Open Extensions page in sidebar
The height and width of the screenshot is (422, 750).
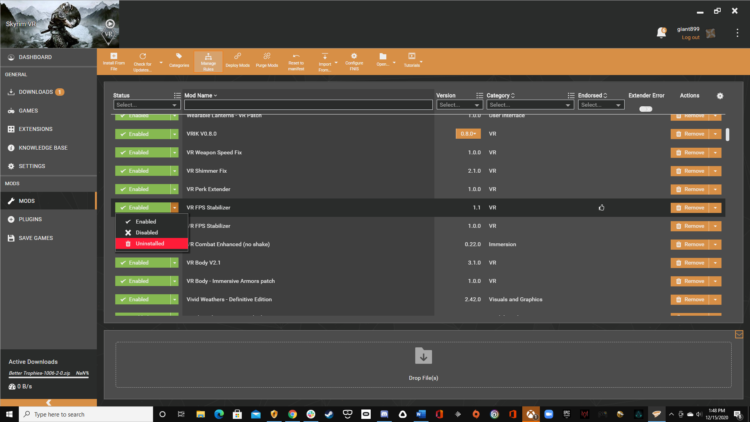click(x=48, y=129)
